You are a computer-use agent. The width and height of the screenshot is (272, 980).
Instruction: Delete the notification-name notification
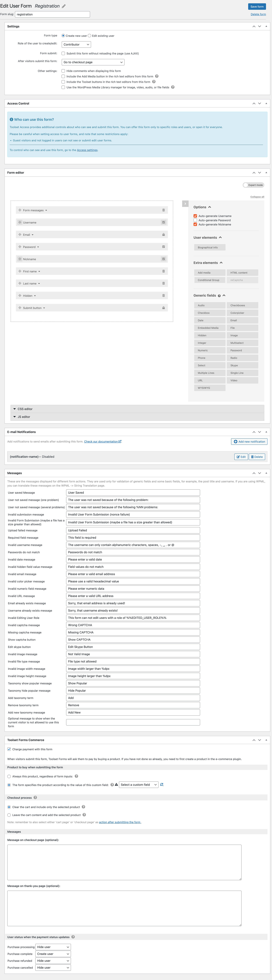coord(257,457)
